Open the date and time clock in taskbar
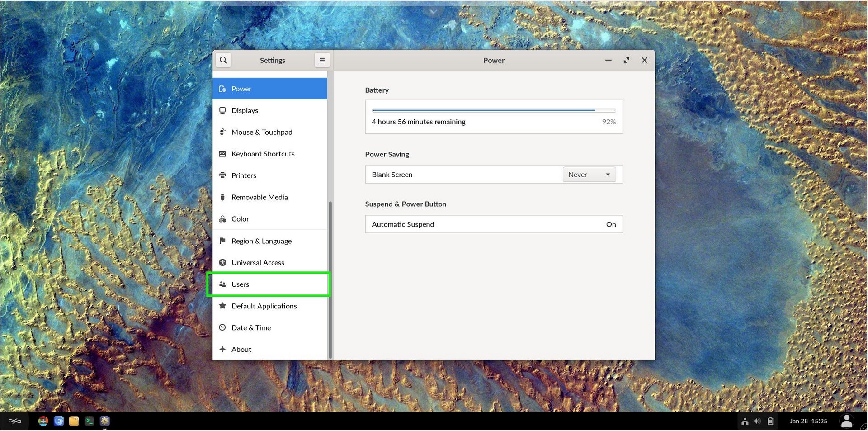Image resolution: width=868 pixels, height=431 pixels. tap(808, 421)
